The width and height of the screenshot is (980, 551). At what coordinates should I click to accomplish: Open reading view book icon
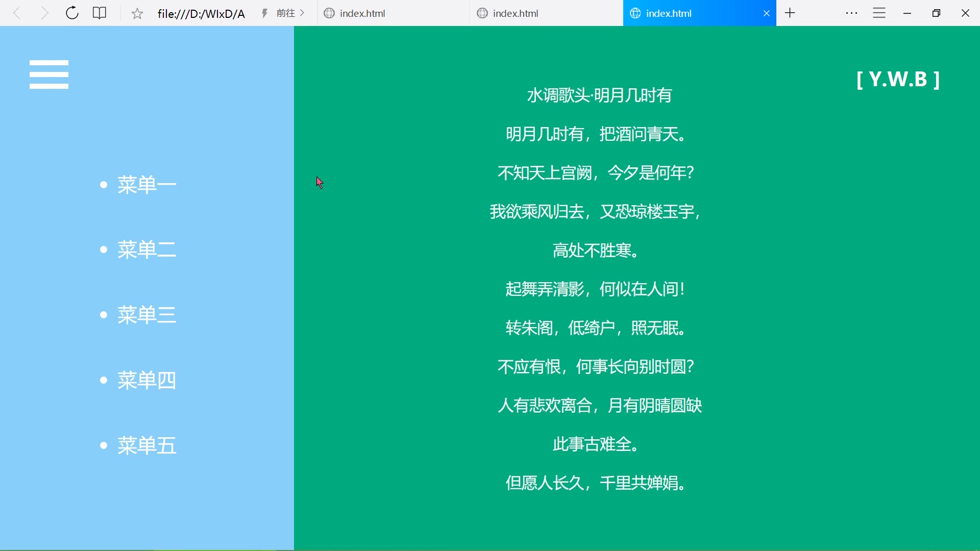tap(100, 13)
